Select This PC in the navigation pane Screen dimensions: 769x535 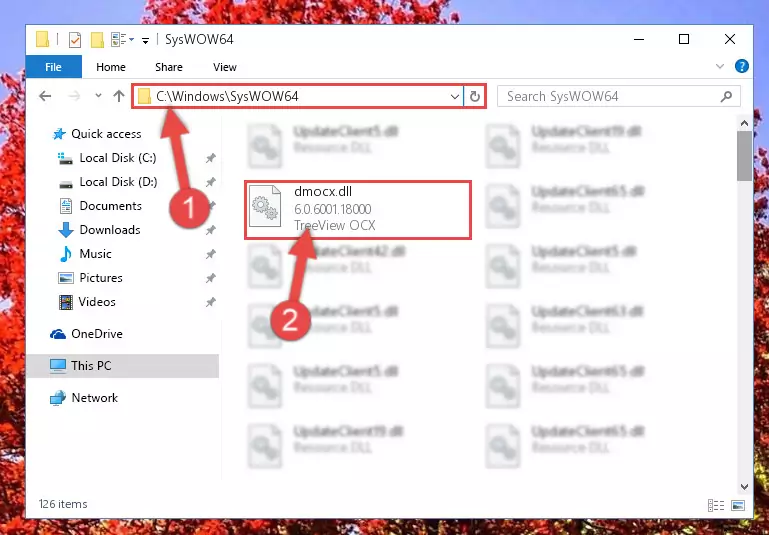click(x=122, y=366)
